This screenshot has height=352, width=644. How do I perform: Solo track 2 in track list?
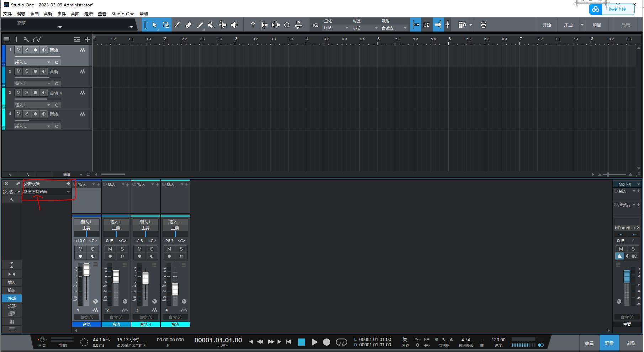point(27,71)
